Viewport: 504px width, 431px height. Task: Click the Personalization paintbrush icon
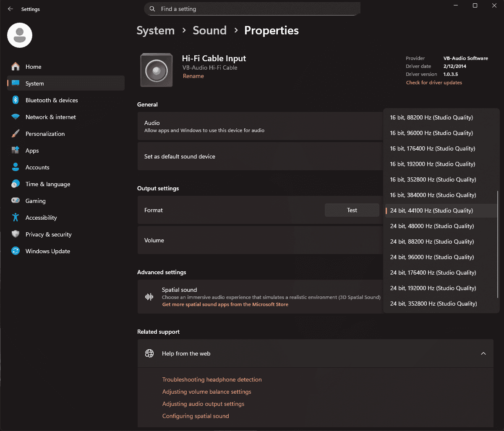coord(16,134)
